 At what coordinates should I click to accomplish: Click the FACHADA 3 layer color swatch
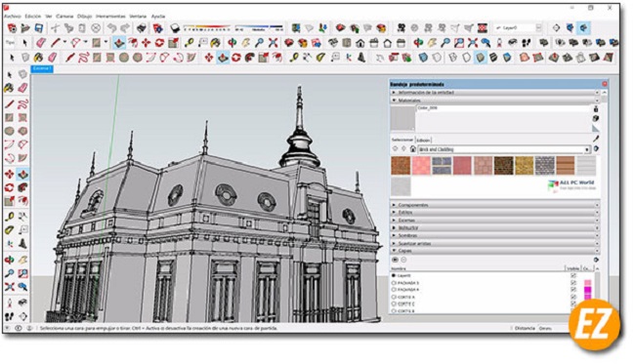click(x=587, y=283)
